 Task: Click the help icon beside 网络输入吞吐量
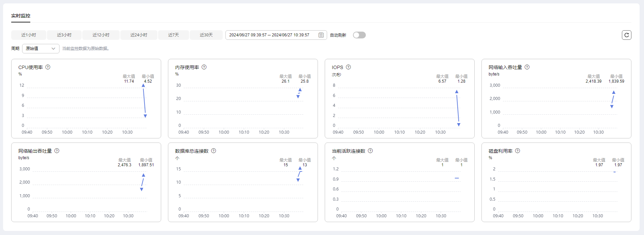527,67
